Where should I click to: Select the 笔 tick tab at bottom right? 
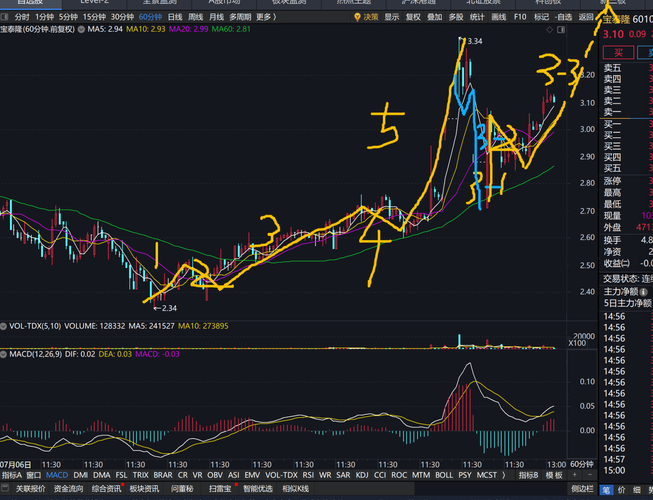pos(606,490)
